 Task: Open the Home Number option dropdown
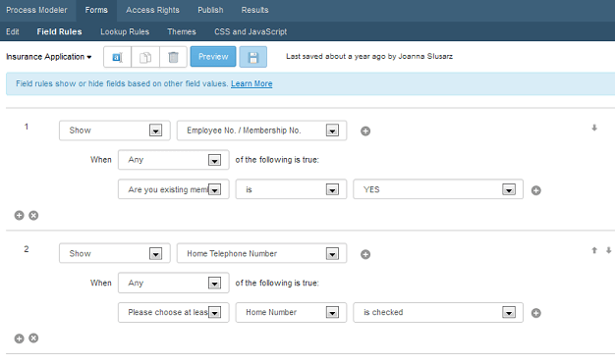pos(291,312)
